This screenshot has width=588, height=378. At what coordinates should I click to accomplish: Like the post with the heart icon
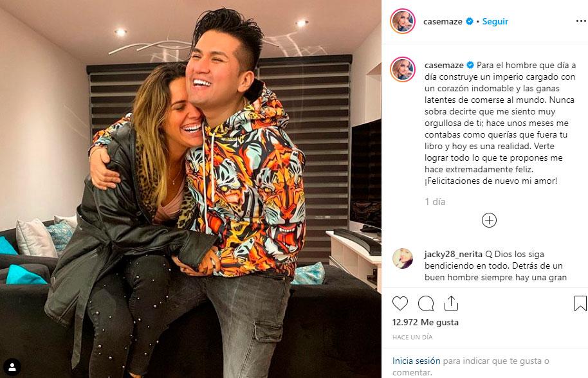pyautogui.click(x=400, y=303)
